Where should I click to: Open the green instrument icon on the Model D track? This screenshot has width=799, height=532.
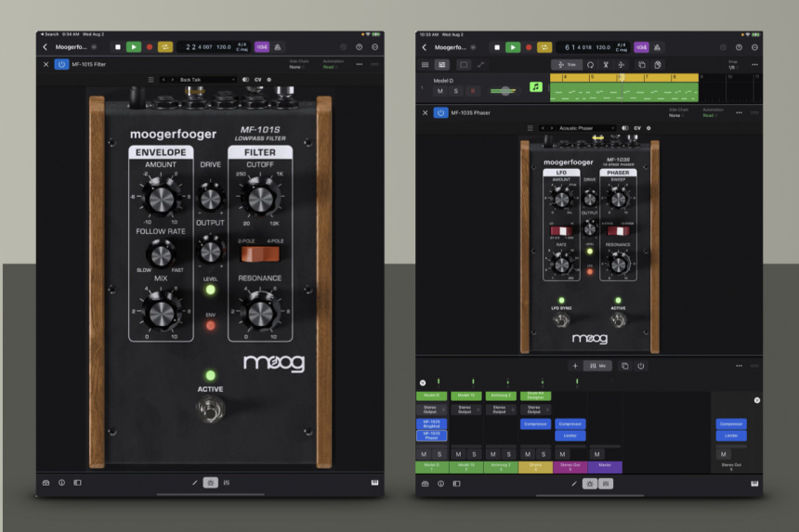point(535,87)
